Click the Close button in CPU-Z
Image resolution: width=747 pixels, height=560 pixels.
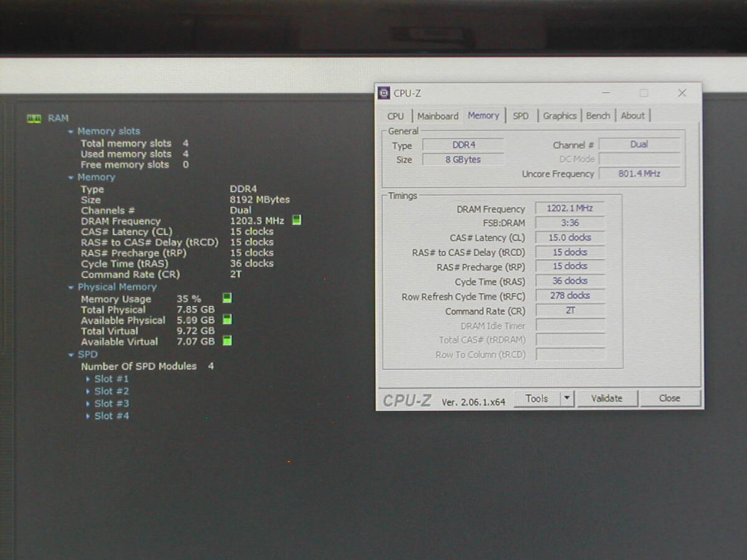click(670, 399)
